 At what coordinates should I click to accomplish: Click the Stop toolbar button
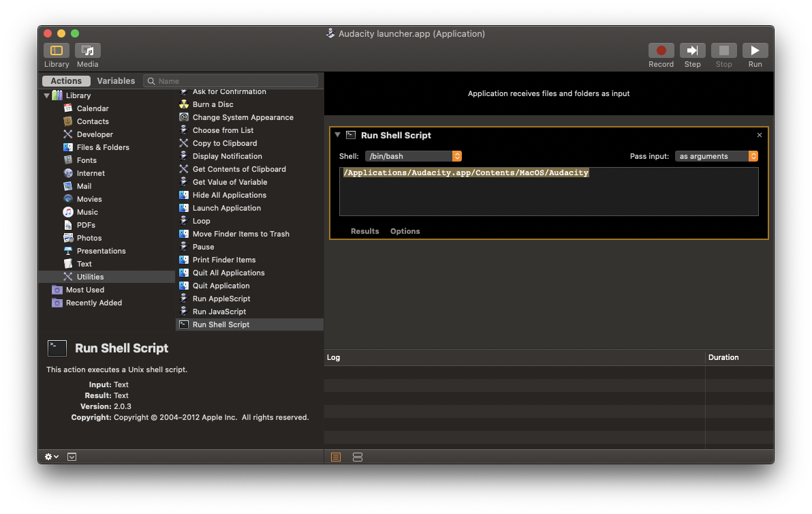[724, 50]
